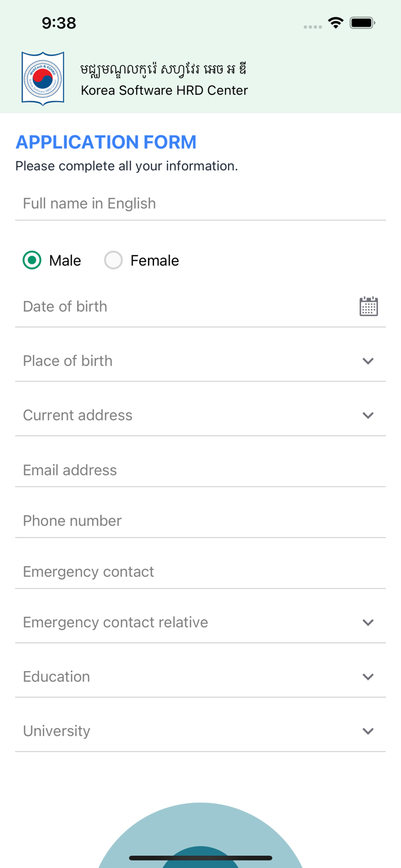Screen dimensions: 401x868
Task: Click the Date of birth field
Action: pos(174,306)
